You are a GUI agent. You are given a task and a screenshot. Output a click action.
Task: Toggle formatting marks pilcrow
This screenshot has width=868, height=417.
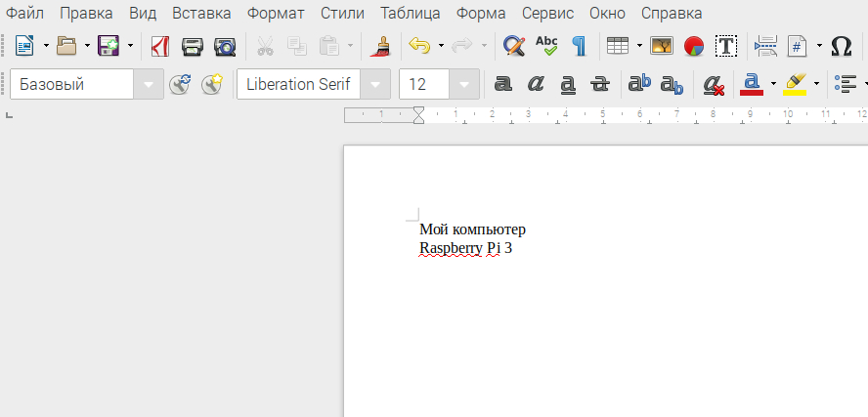[579, 46]
